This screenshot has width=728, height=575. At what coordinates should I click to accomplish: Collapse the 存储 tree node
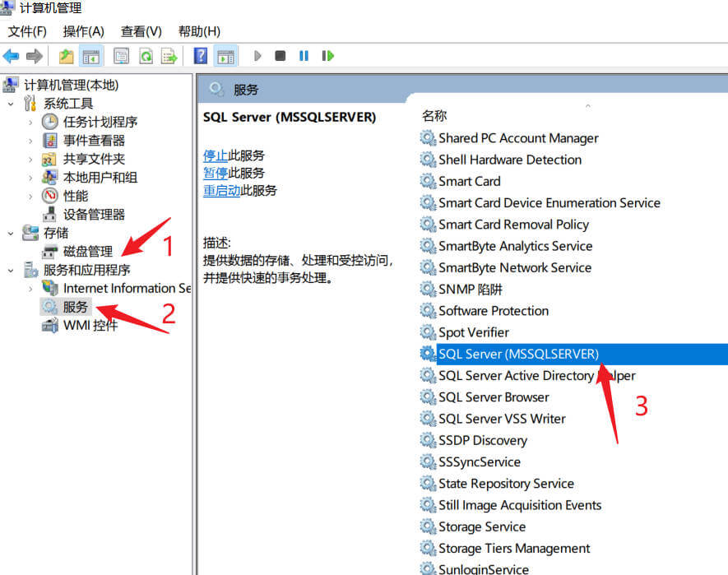point(11,233)
